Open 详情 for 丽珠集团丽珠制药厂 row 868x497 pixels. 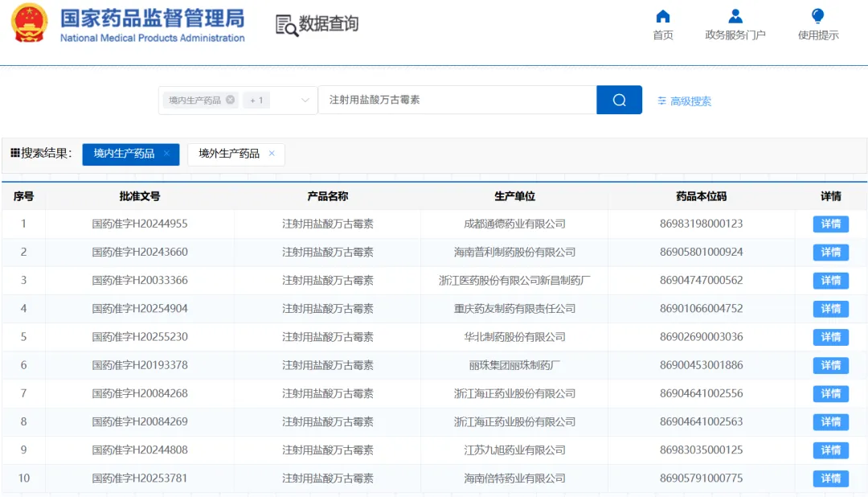click(x=830, y=365)
